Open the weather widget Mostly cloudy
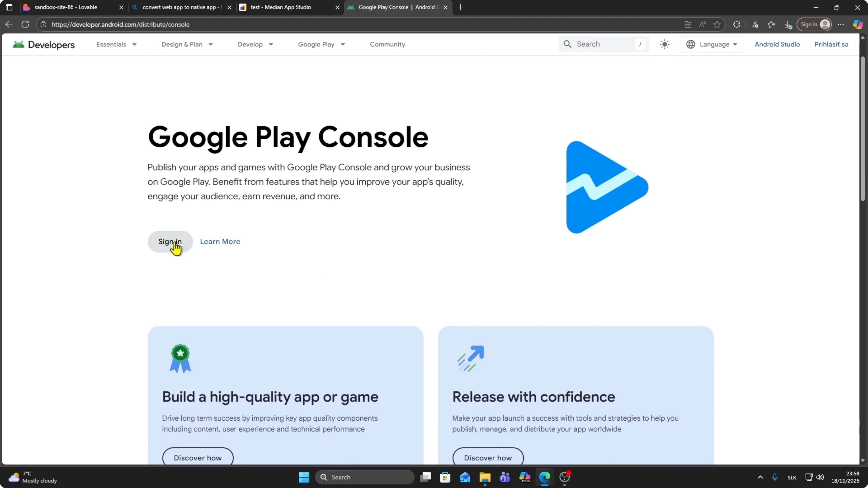The height and width of the screenshot is (488, 868). (33, 477)
